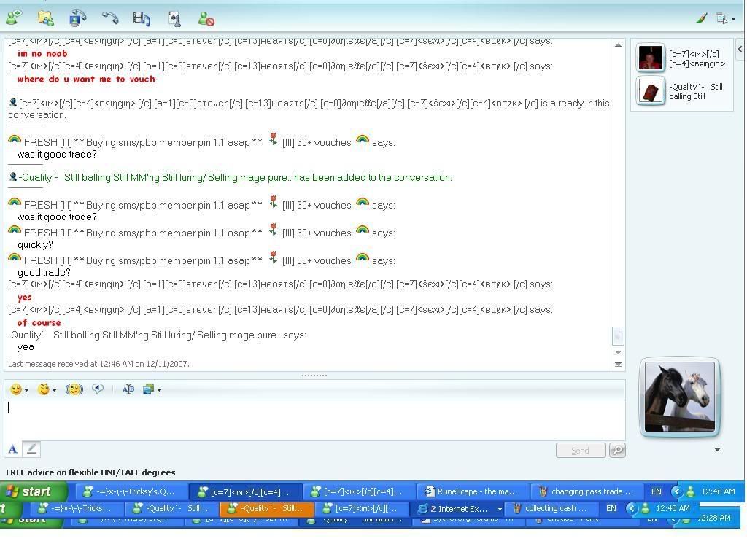
Task: Open the flashing orange -Quality´- taskbar button
Action: [267, 508]
